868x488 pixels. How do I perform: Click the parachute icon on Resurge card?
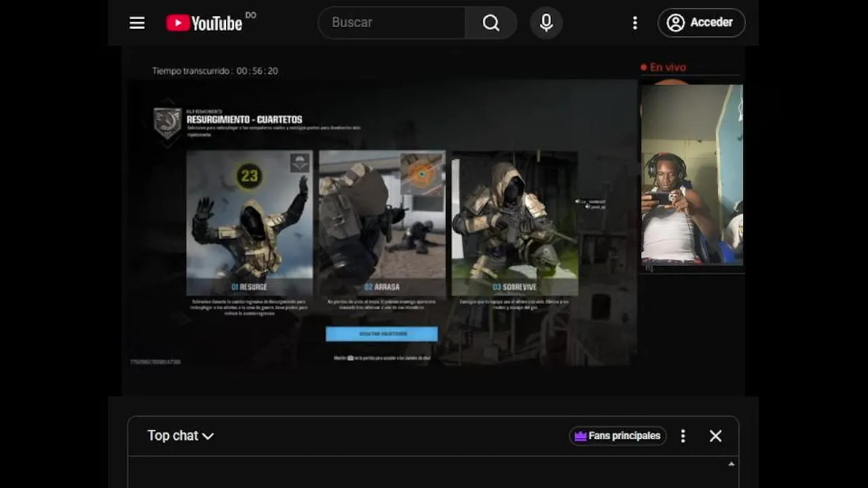point(299,163)
